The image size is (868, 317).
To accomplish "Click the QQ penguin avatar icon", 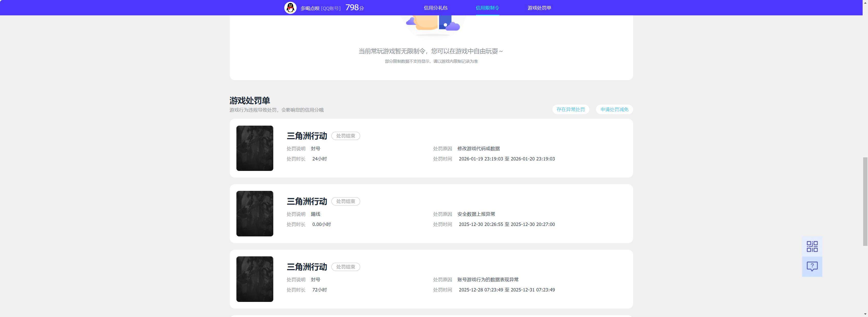I will [290, 8].
